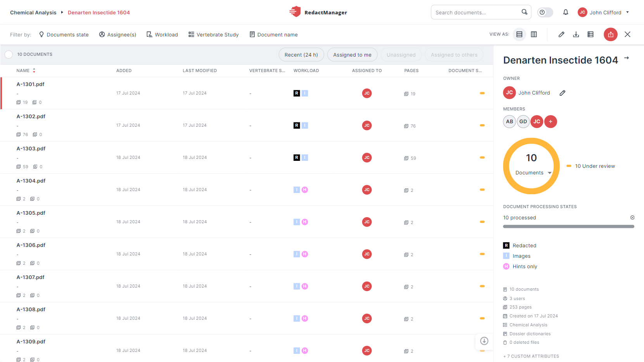
Task: Select member GD avatar
Action: coord(523,122)
